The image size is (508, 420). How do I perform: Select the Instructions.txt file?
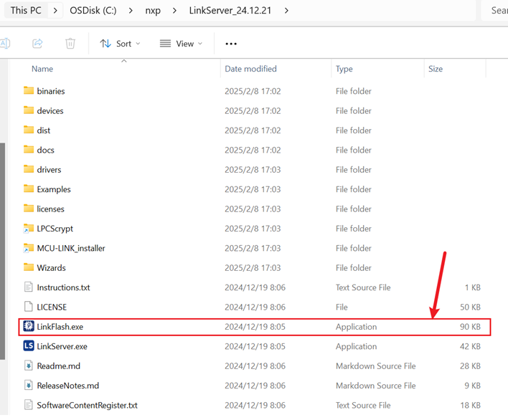click(x=63, y=287)
